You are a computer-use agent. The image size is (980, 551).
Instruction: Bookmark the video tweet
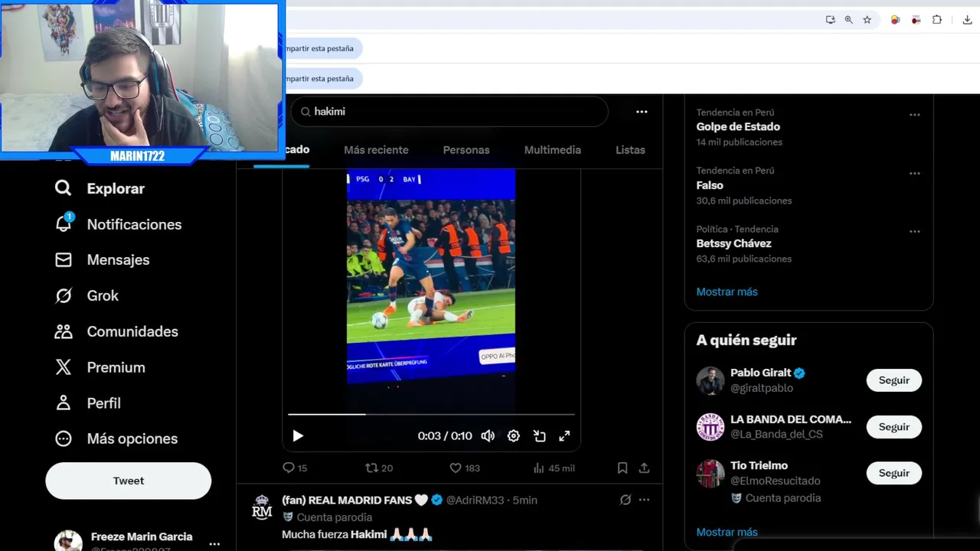(x=622, y=468)
